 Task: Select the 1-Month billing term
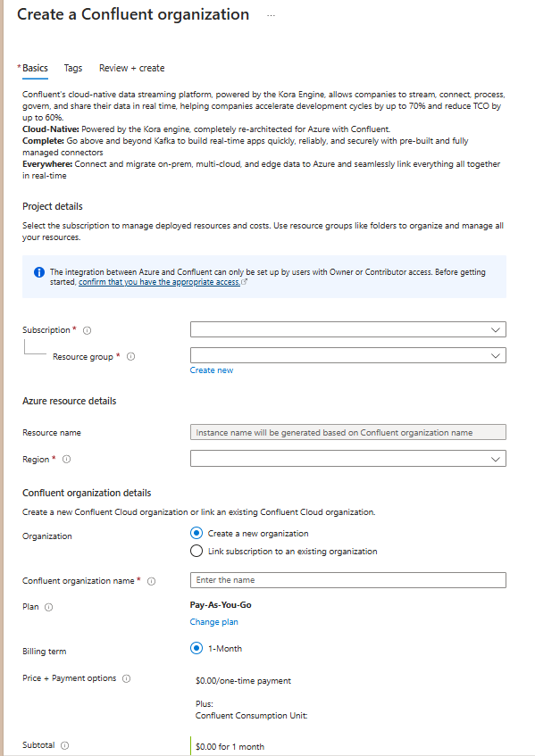click(196, 648)
